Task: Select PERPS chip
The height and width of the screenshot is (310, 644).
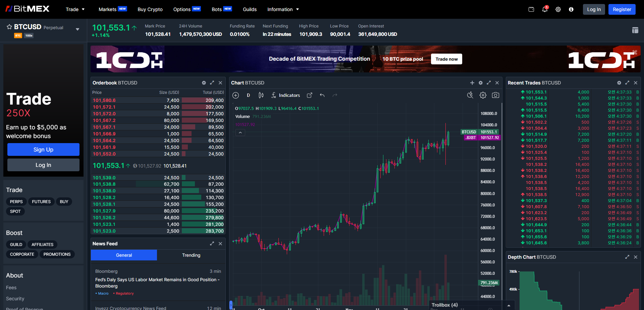Action: pyautogui.click(x=16, y=202)
